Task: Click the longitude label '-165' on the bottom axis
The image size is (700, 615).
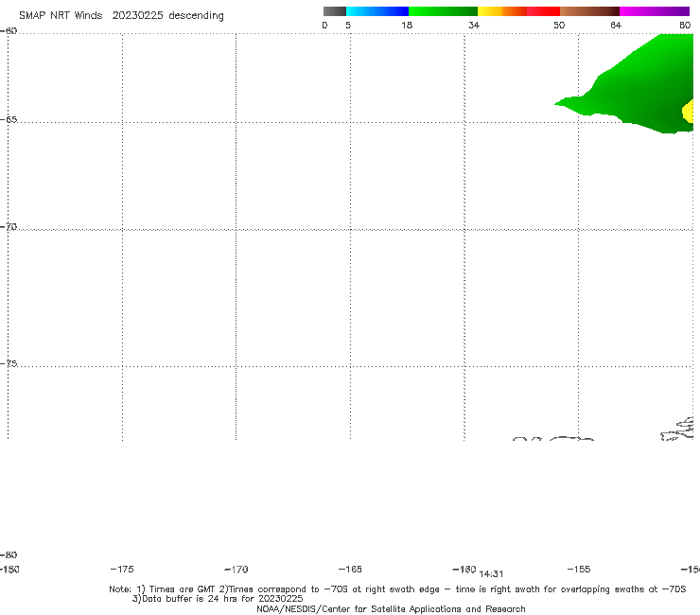Action: click(x=350, y=570)
